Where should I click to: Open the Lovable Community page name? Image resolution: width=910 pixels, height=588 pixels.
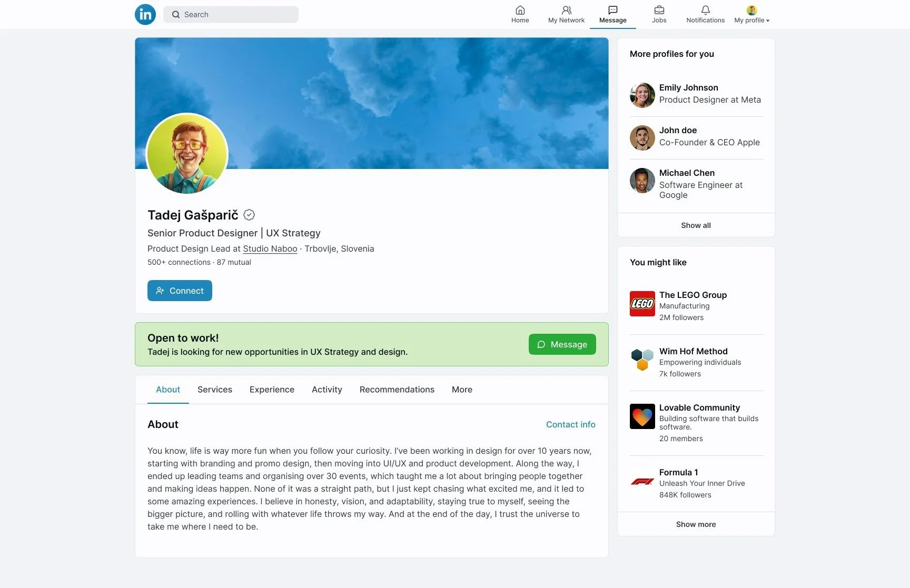pyautogui.click(x=699, y=408)
